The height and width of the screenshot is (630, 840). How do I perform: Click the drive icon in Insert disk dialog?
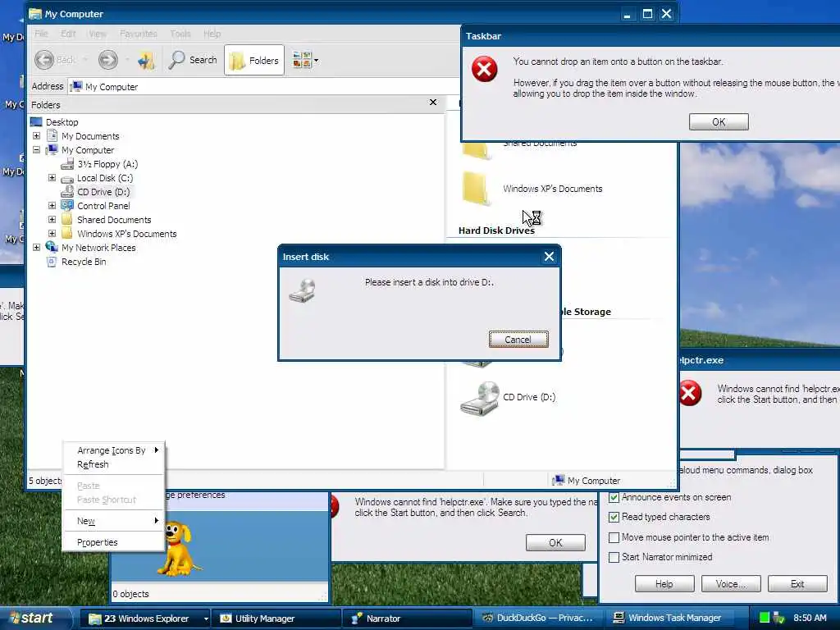pyautogui.click(x=303, y=290)
